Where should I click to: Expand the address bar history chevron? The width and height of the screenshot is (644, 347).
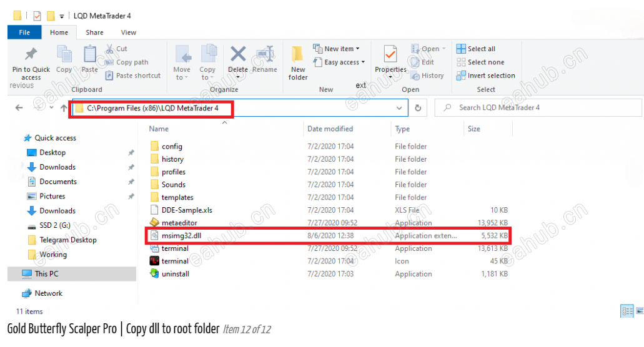coord(399,108)
